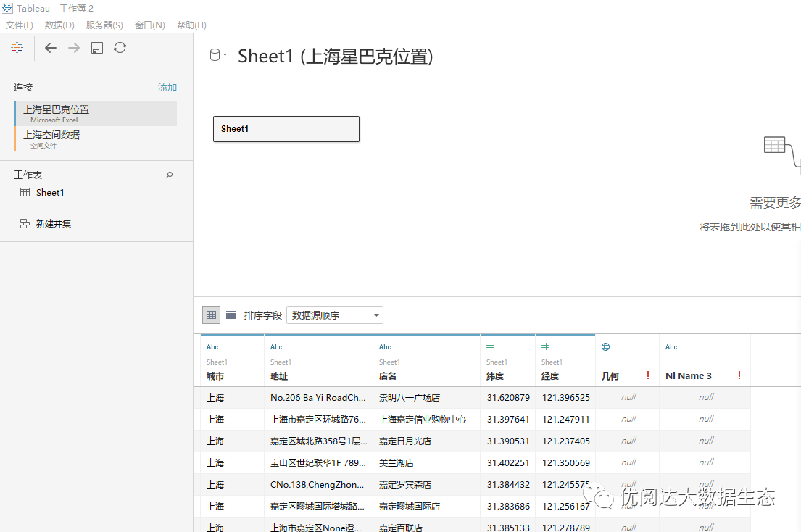
Task: Click the address cell 宝山区世纪联华1F 789...
Action: pyautogui.click(x=318, y=463)
